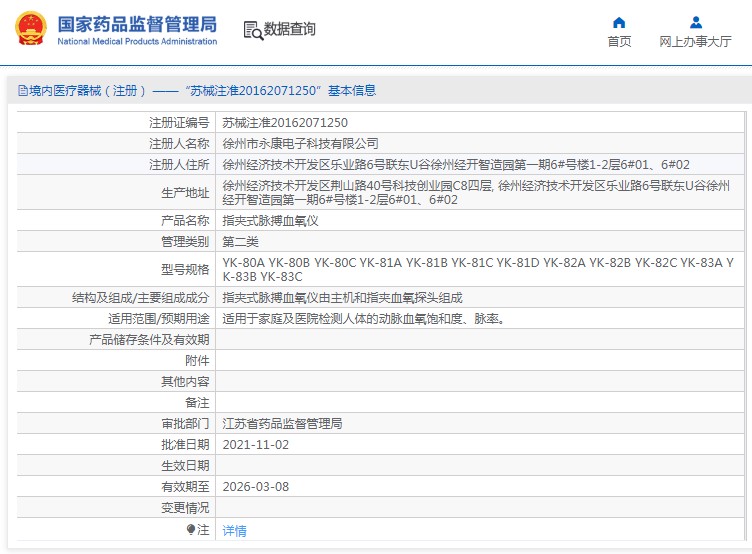Open the 详情 details link
The height and width of the screenshot is (554, 752).
[x=235, y=530]
